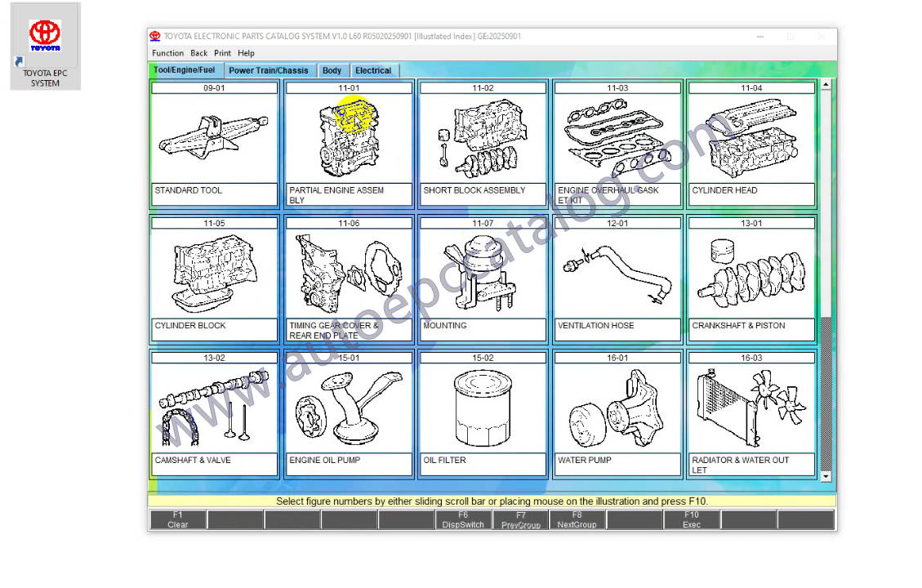922x588 pixels.
Task: Select the Partial Engine Assembly illustration
Action: pos(349,137)
